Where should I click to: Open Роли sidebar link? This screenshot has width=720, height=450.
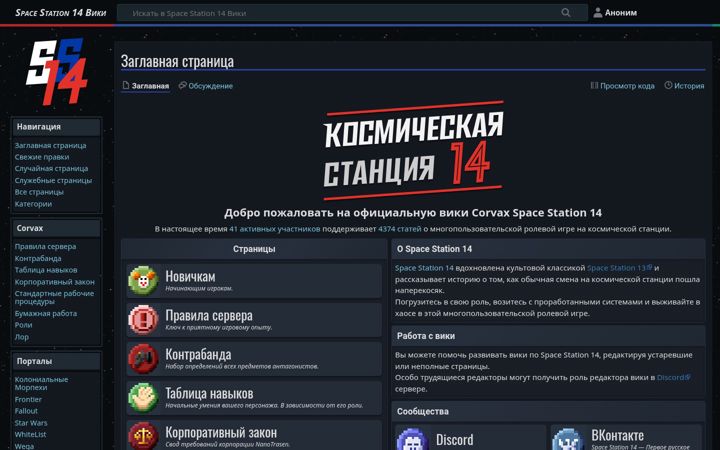coord(23,325)
